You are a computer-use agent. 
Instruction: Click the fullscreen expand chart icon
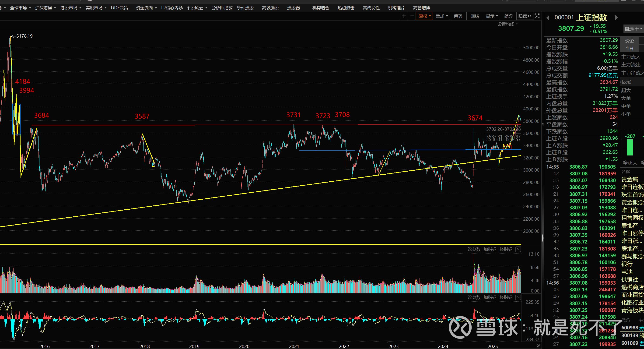(x=537, y=16)
